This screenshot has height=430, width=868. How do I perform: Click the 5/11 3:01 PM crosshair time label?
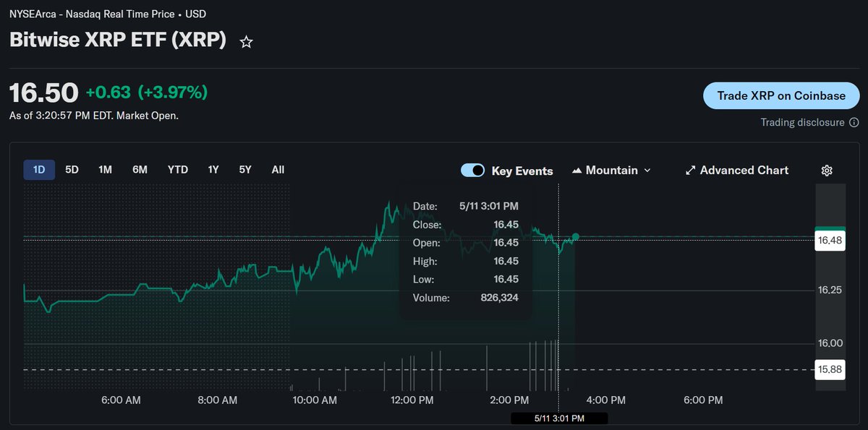pos(559,418)
